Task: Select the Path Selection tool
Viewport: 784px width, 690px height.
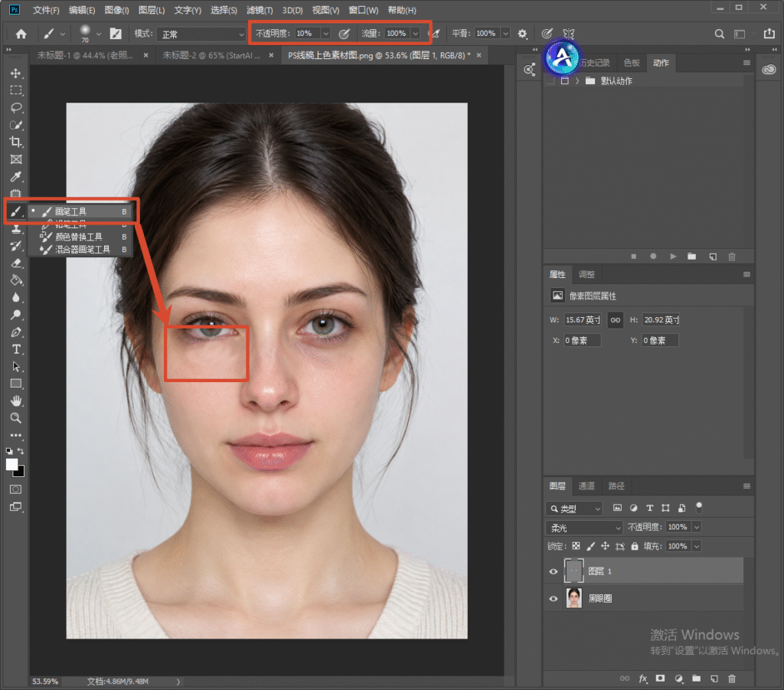Action: (x=16, y=367)
